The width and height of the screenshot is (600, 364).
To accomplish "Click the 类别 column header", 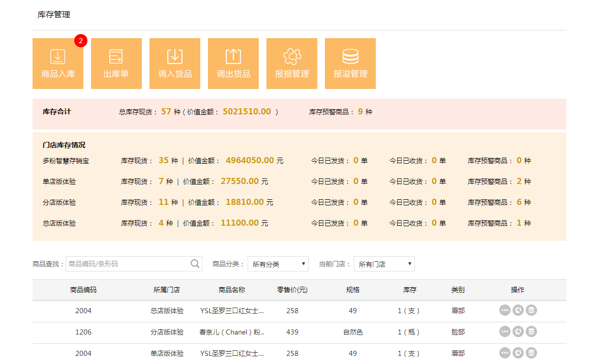I will [x=458, y=290].
